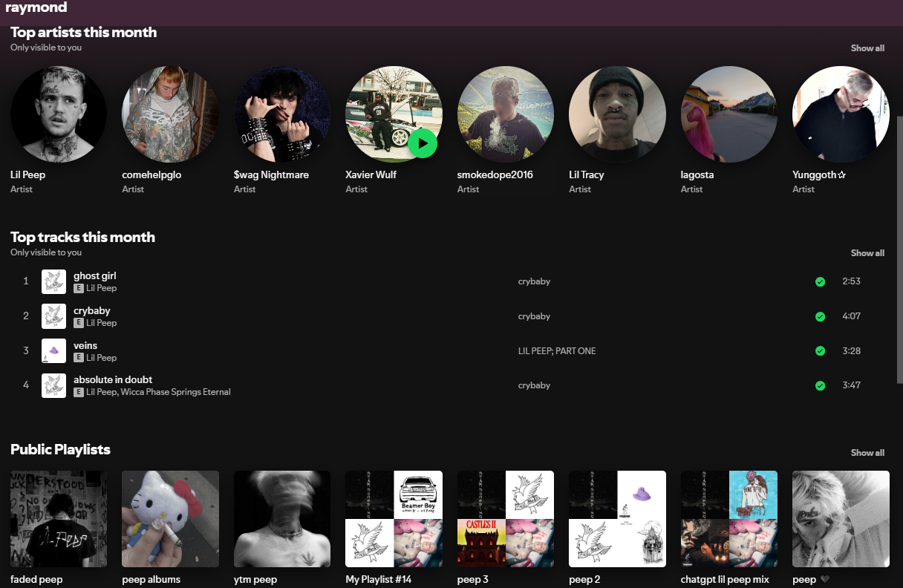Click the green saved checkmark for ghost girl
Viewport: 903px width, 588px height.
pyautogui.click(x=820, y=281)
